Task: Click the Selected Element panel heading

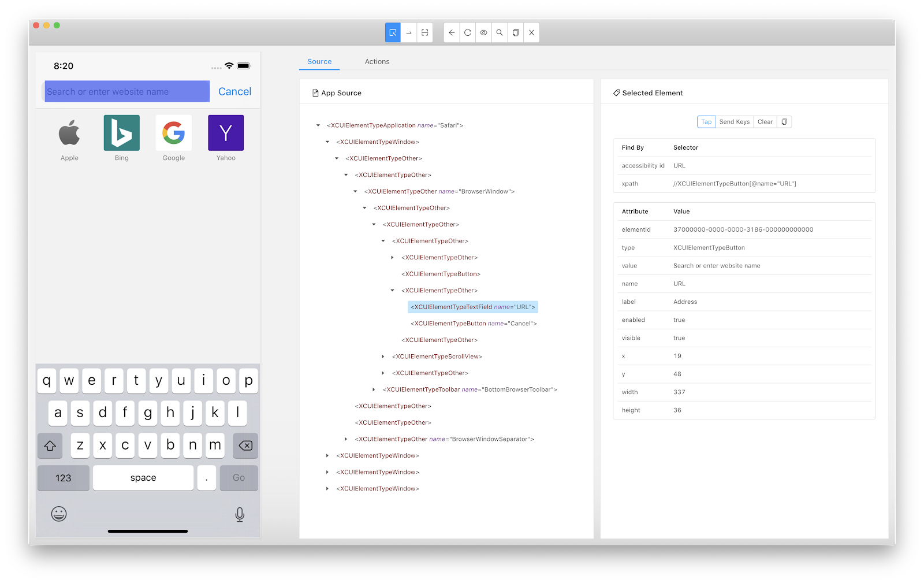Action: [647, 93]
